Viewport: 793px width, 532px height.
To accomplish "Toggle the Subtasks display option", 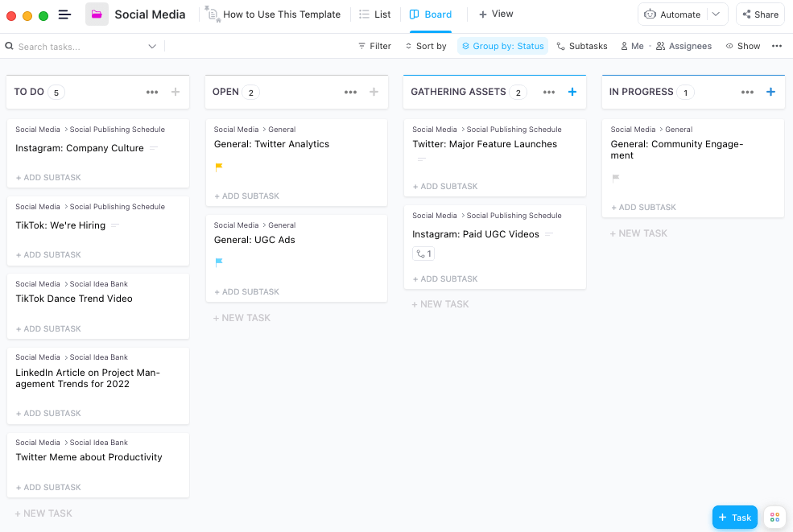I will point(582,46).
